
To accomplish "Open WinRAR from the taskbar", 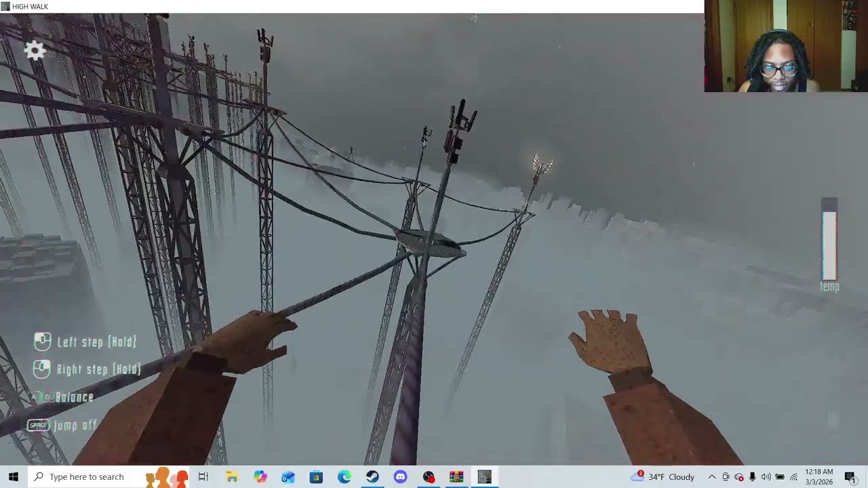I will (456, 476).
